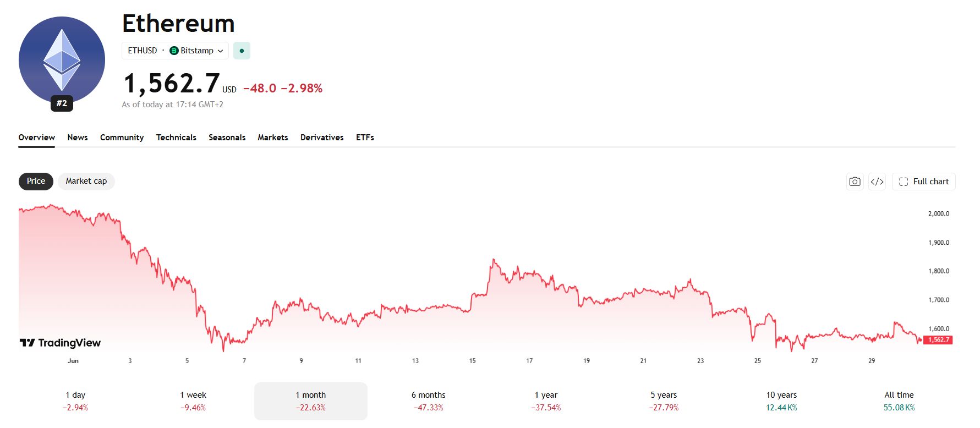The image size is (980, 428).
Task: Expand the ETHUSD Bitstamp source dropdown
Action: (175, 51)
